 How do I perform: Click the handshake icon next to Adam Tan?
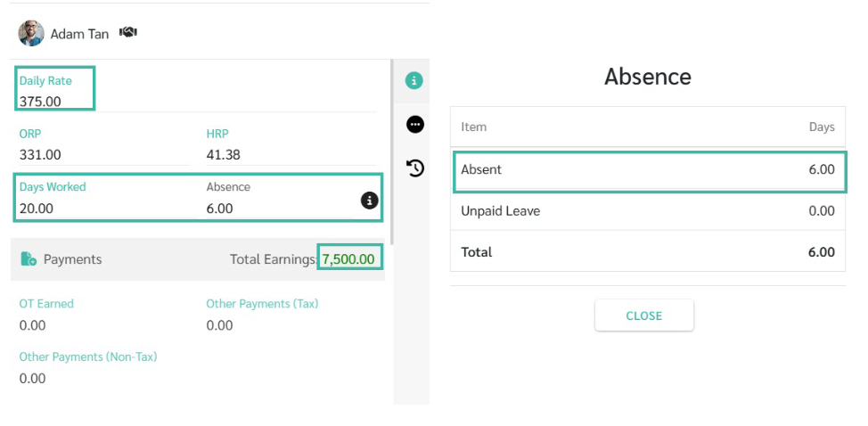click(x=128, y=33)
